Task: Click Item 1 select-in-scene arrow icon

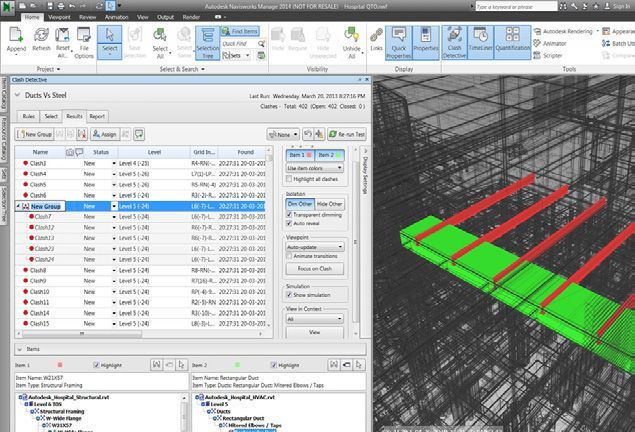Action: [181, 365]
